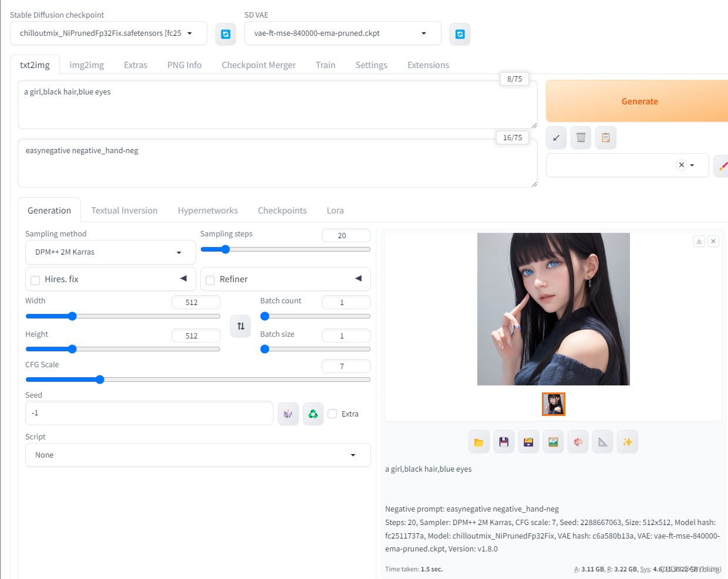Enable the Hires. fix option
728x579 pixels.
[35, 280]
